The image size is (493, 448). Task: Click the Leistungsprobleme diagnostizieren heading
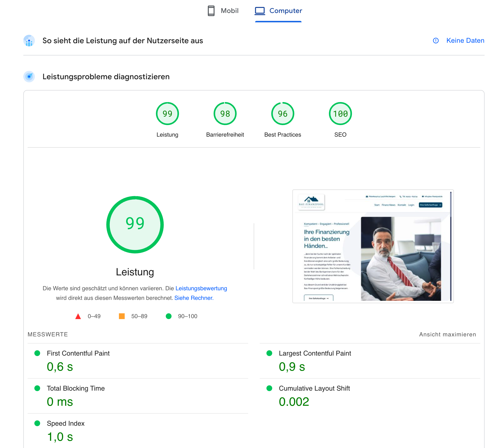click(x=106, y=77)
